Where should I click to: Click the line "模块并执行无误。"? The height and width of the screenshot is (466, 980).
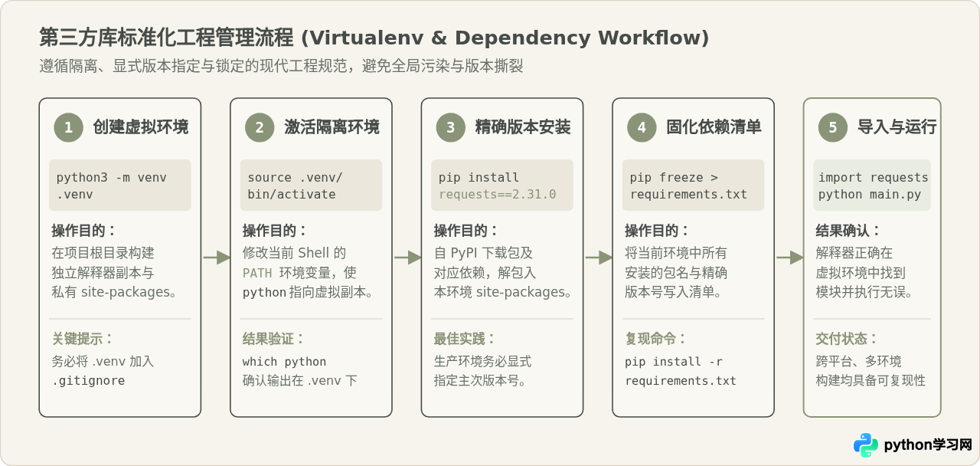(864, 292)
